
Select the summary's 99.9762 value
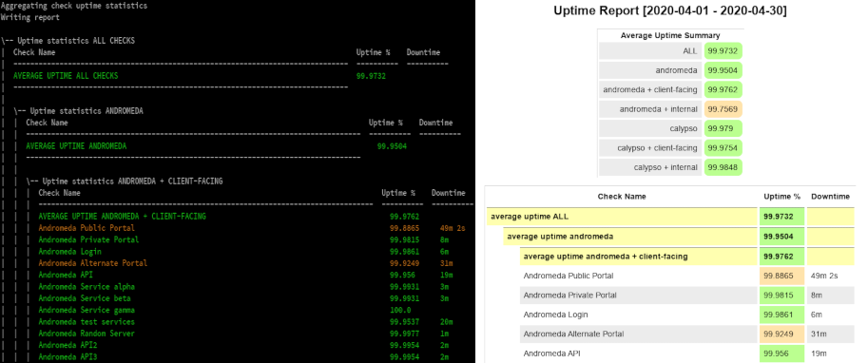coord(723,89)
